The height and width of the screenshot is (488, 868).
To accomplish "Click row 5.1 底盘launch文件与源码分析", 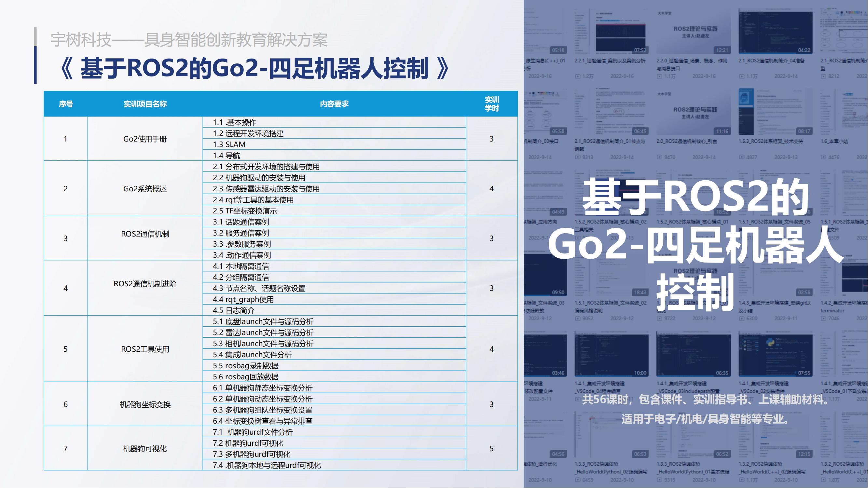I will click(x=334, y=321).
